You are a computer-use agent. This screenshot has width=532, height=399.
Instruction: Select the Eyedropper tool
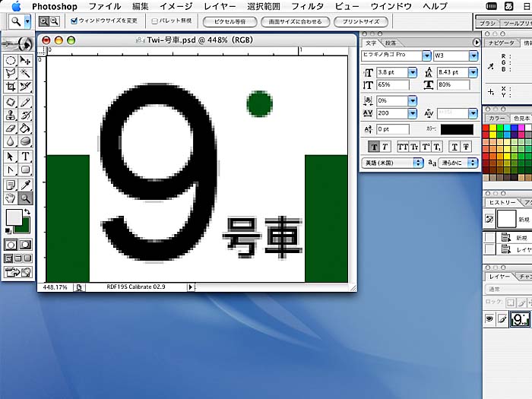point(25,185)
